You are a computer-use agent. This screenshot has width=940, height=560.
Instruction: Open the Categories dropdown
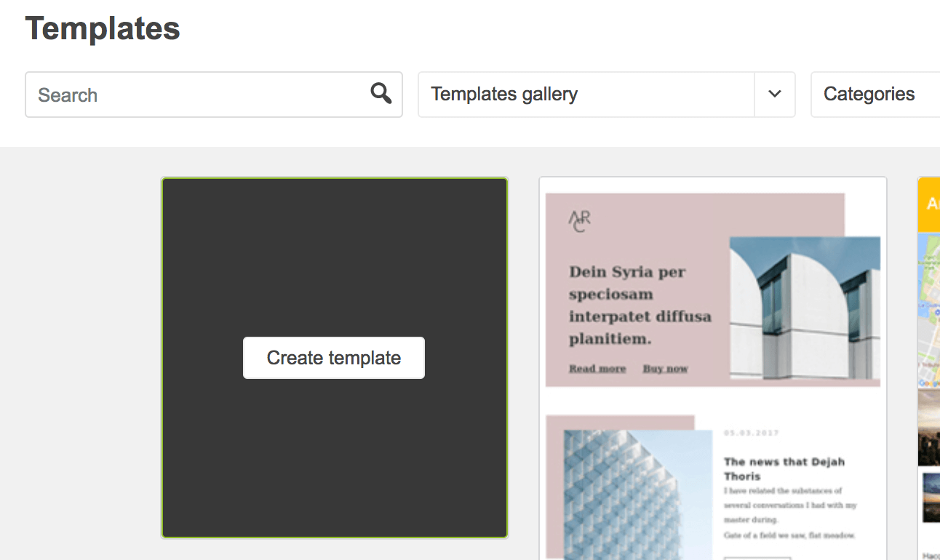[x=869, y=94]
